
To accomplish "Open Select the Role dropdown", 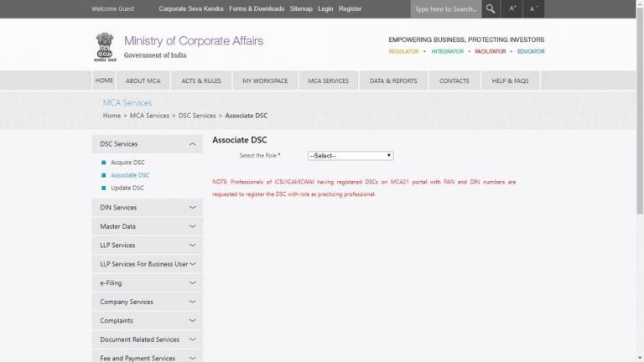I will coord(350,156).
